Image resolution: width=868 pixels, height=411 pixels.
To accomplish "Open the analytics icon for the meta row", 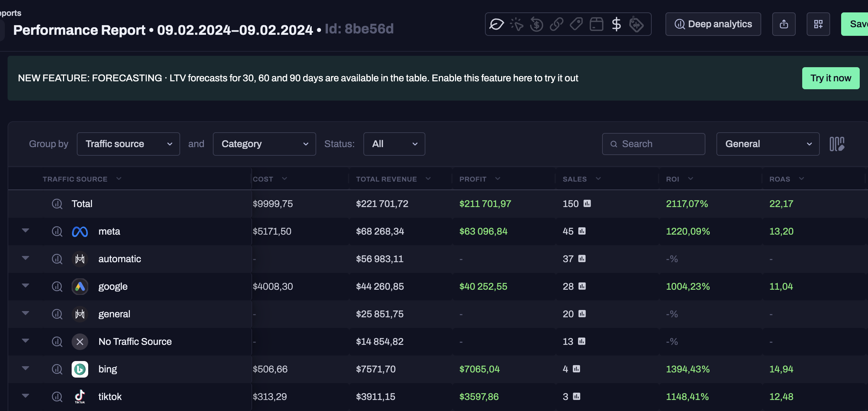I will 57,231.
